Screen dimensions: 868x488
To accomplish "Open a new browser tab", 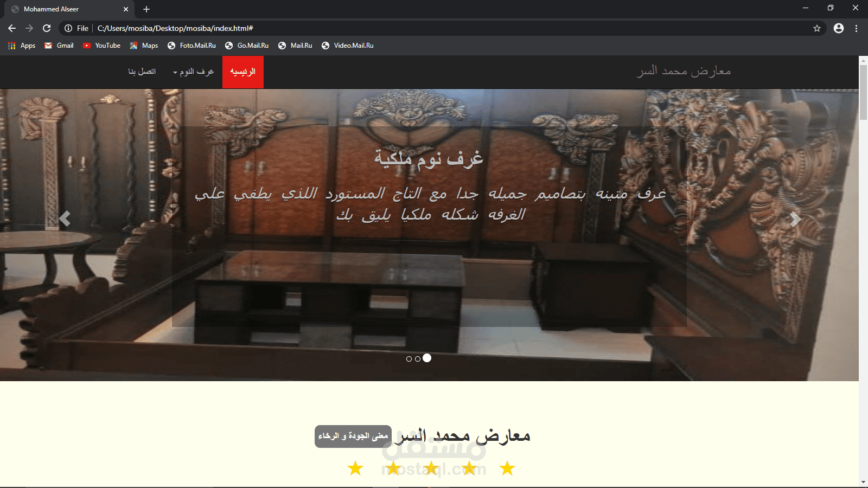I will [146, 9].
